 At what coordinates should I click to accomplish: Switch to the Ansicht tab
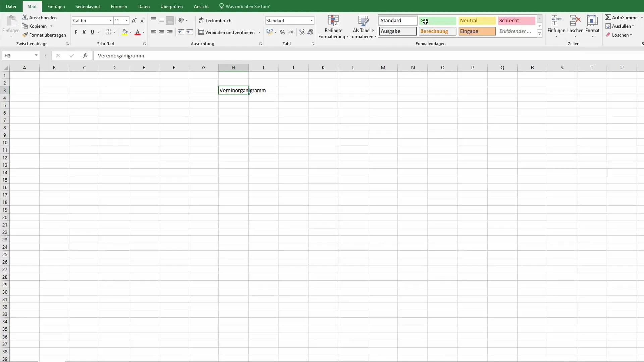click(201, 6)
